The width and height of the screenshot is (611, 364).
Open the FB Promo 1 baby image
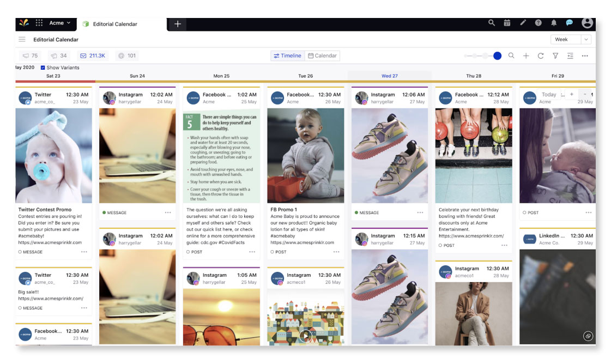tap(305, 155)
